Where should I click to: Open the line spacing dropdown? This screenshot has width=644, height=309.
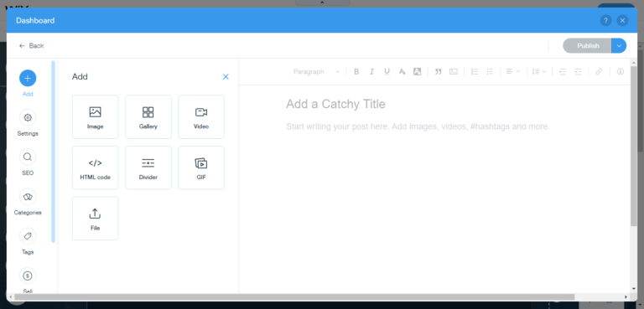539,71
